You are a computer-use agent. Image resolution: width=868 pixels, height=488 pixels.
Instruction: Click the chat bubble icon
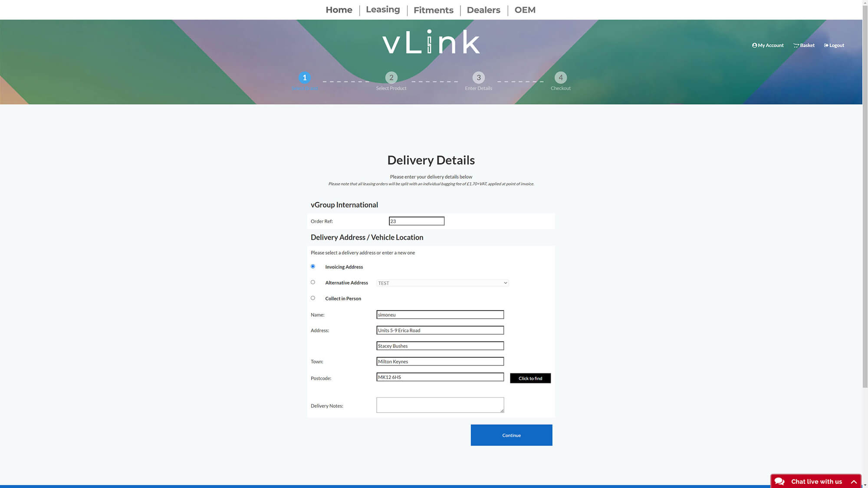click(779, 481)
